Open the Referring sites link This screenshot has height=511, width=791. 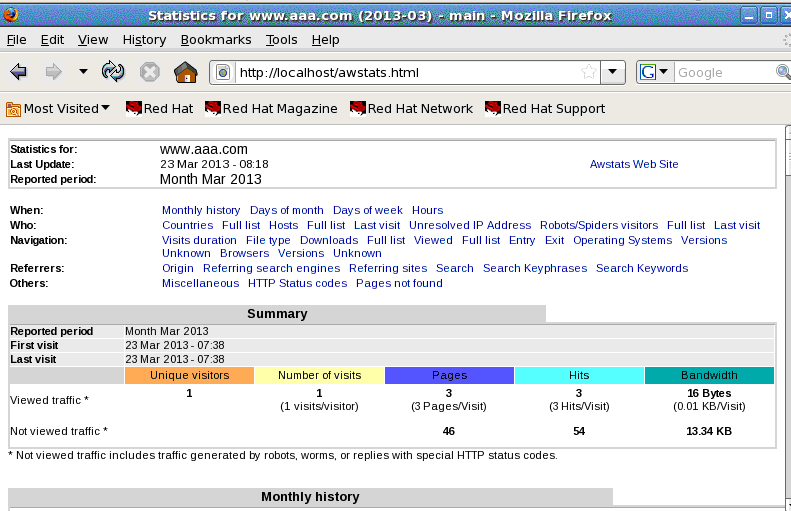pos(388,268)
